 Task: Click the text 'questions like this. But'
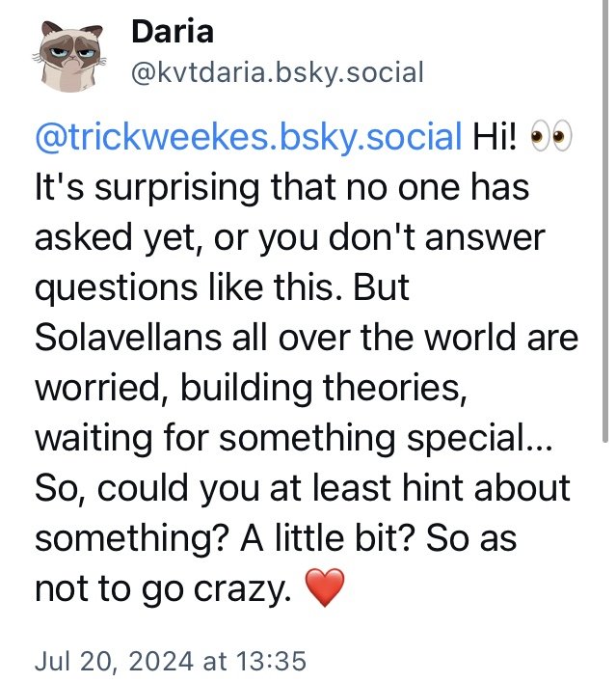[221, 286]
